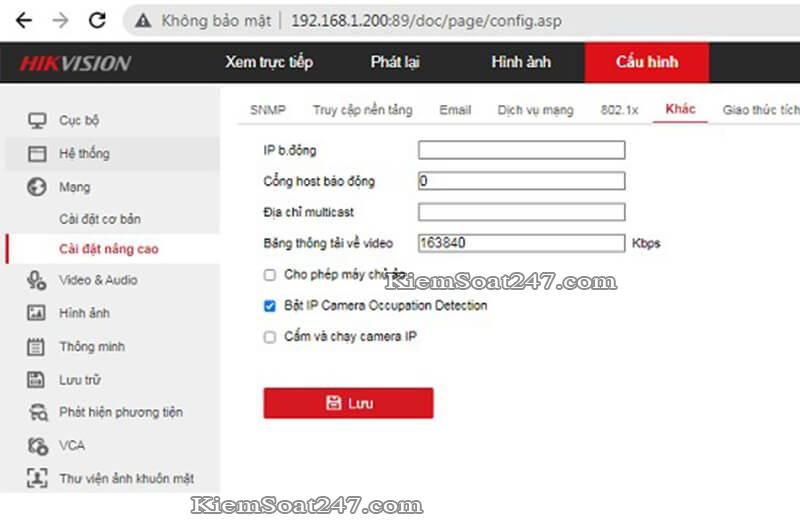Click the Video & Audio microphone icon
800x524 pixels.
[x=37, y=281]
